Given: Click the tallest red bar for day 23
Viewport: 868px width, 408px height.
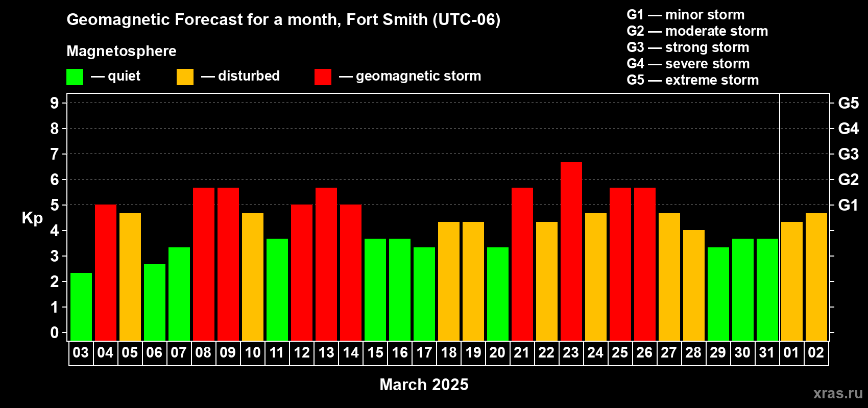Looking at the screenshot, I should coord(571,251).
